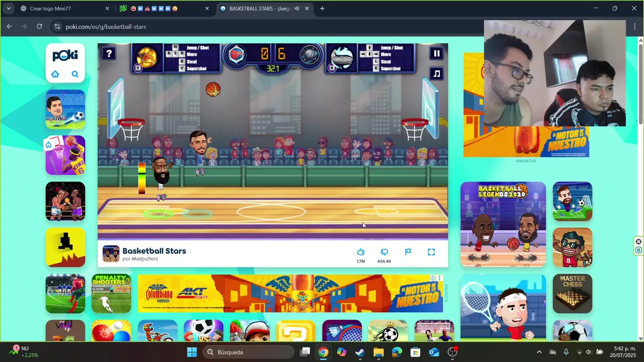
Task: Click the shot power meter bar
Action: click(x=142, y=178)
